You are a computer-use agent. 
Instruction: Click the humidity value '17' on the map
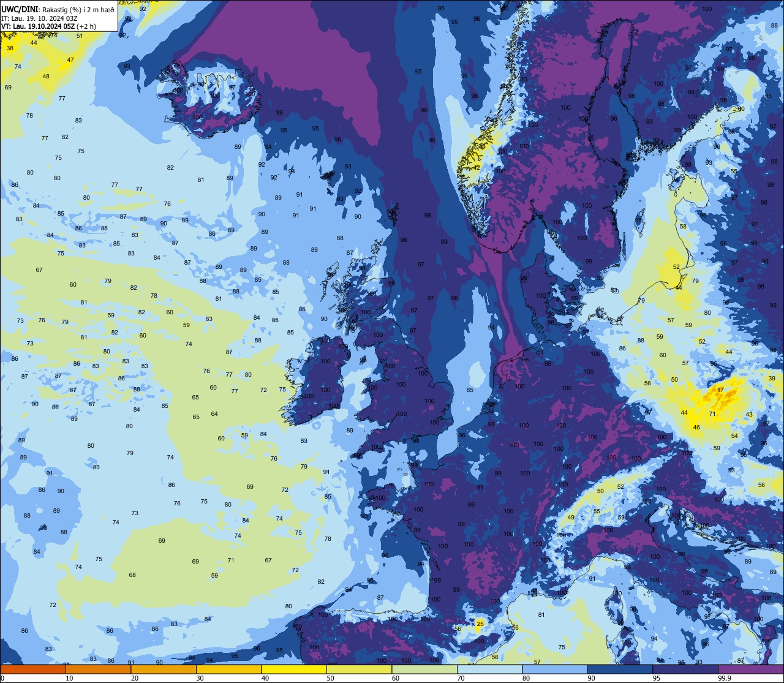tap(720, 390)
